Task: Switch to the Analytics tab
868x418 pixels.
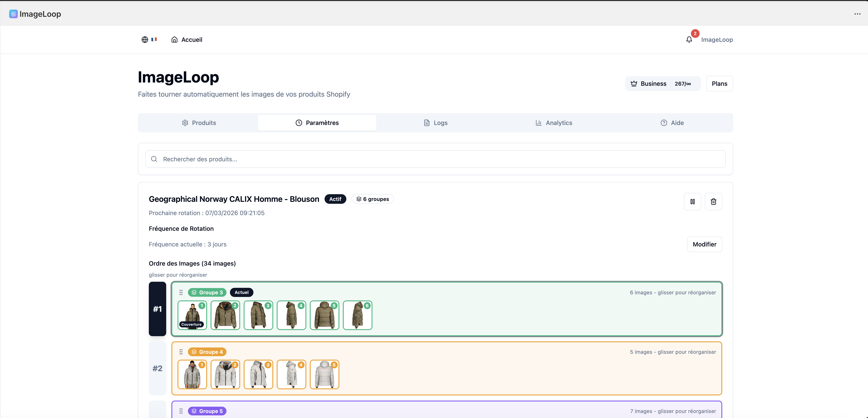Action: 554,123
